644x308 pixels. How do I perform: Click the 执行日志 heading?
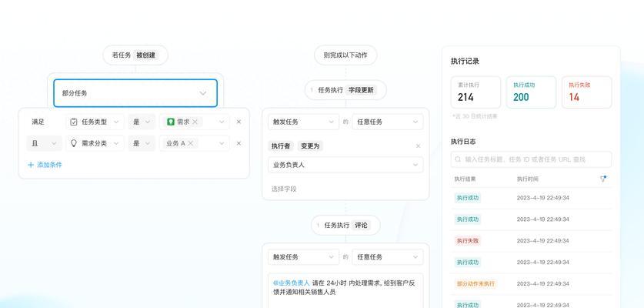tap(463, 142)
